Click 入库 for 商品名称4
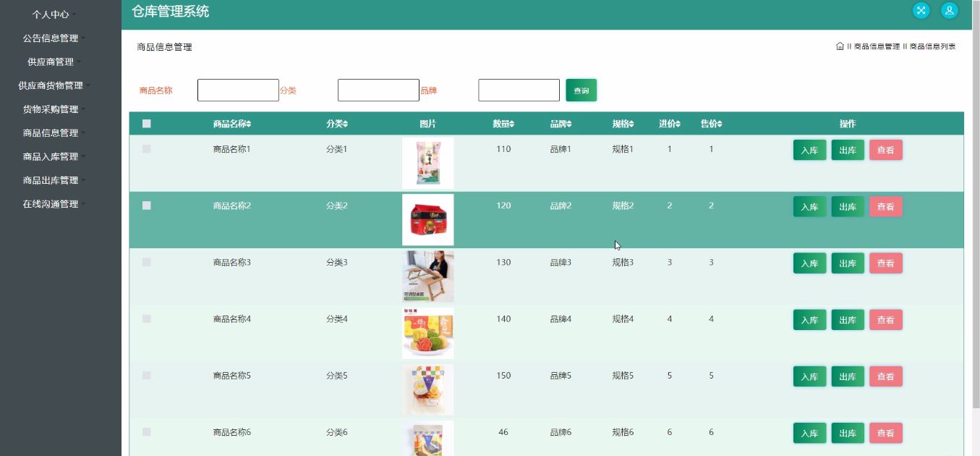The image size is (980, 456). point(809,320)
